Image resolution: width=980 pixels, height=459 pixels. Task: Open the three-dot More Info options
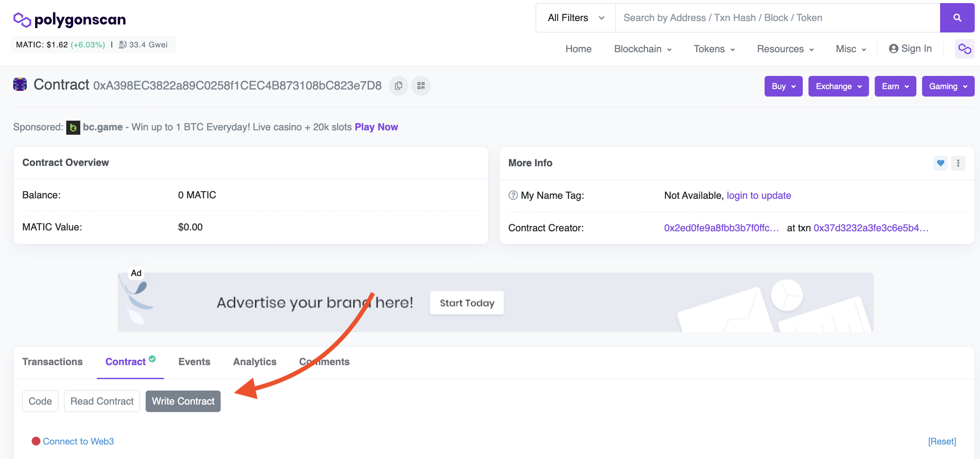[958, 163]
